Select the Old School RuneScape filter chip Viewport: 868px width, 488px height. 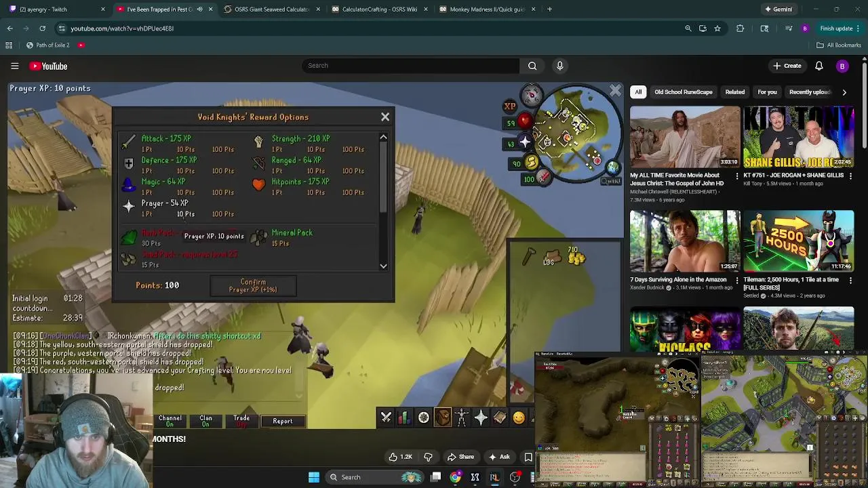683,92
